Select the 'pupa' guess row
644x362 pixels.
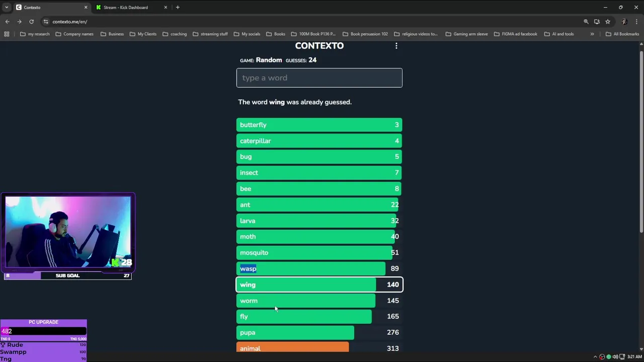pos(319,332)
